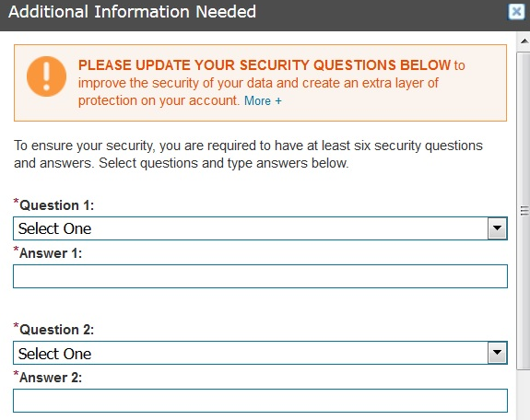Image resolution: width=530 pixels, height=420 pixels.
Task: Click the orange exclamation warning icon
Action: (47, 76)
